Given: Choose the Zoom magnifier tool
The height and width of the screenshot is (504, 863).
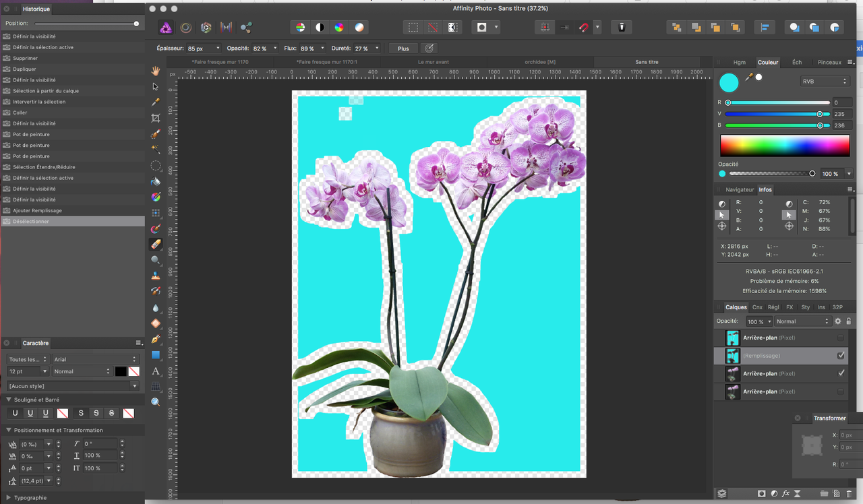Looking at the screenshot, I should [x=156, y=402].
